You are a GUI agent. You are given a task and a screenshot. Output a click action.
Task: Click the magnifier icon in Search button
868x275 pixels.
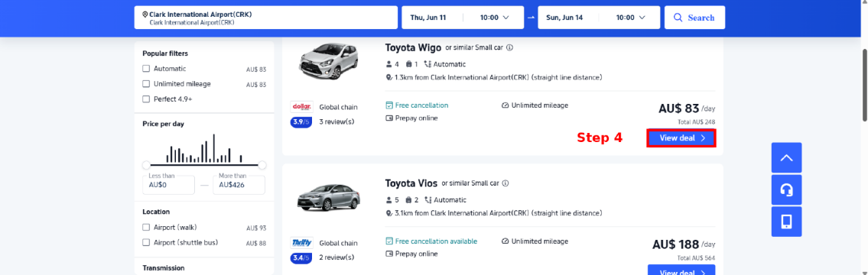(x=678, y=18)
